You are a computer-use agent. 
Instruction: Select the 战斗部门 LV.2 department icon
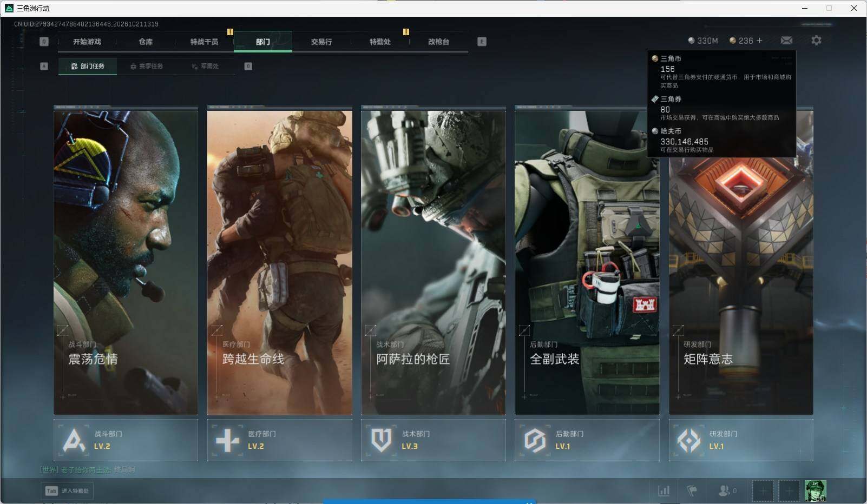click(x=74, y=440)
